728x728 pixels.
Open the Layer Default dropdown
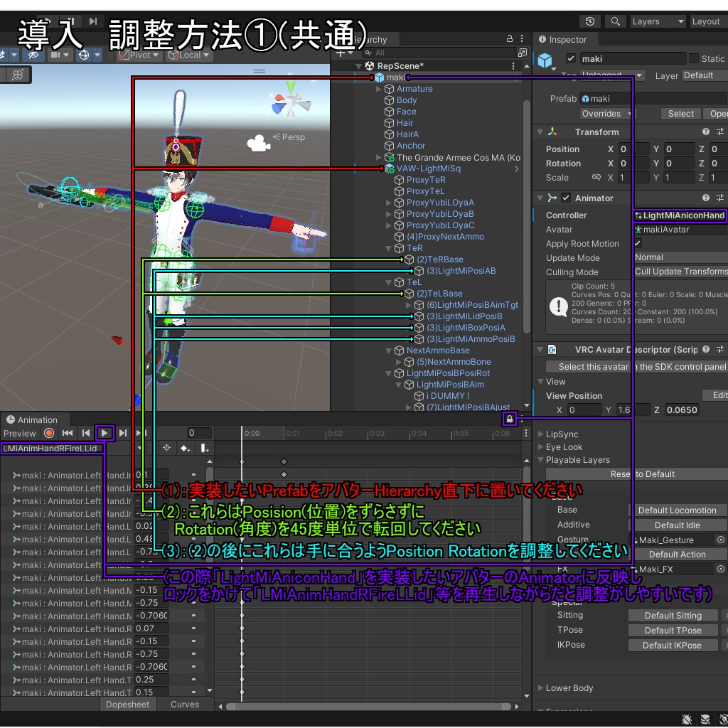point(705,75)
